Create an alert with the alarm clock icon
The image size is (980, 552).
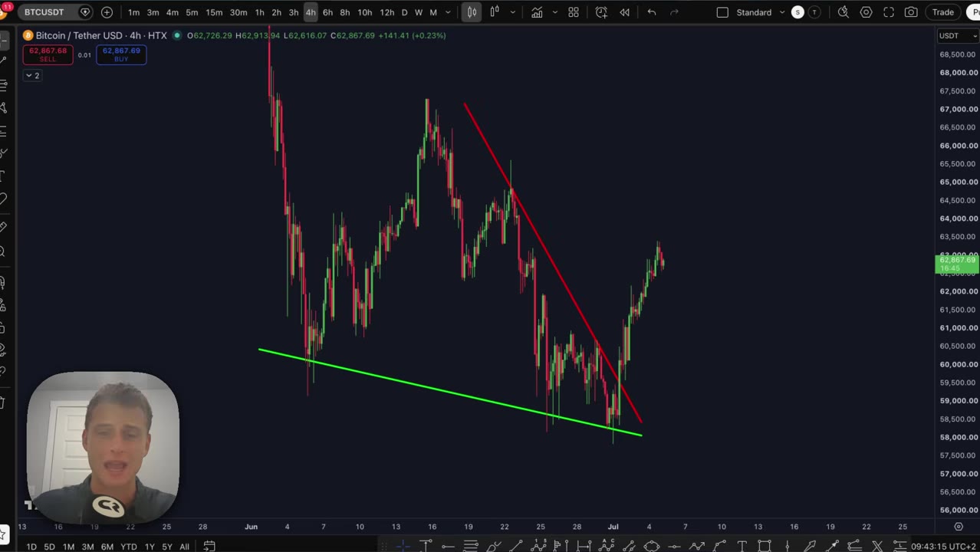click(601, 12)
